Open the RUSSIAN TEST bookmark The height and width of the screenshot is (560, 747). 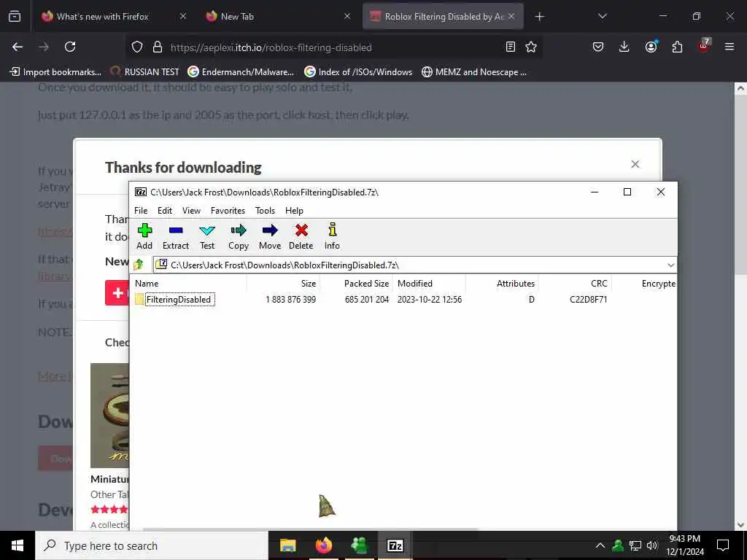pyautogui.click(x=145, y=72)
